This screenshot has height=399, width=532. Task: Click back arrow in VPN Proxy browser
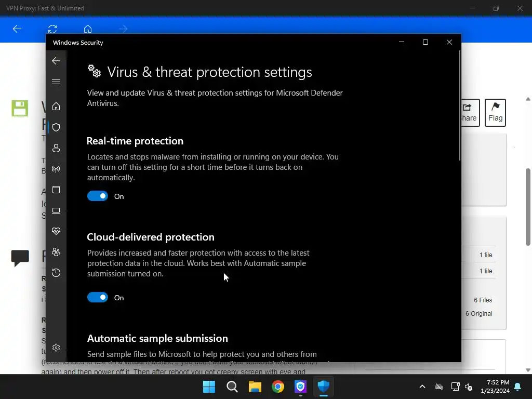(x=17, y=29)
